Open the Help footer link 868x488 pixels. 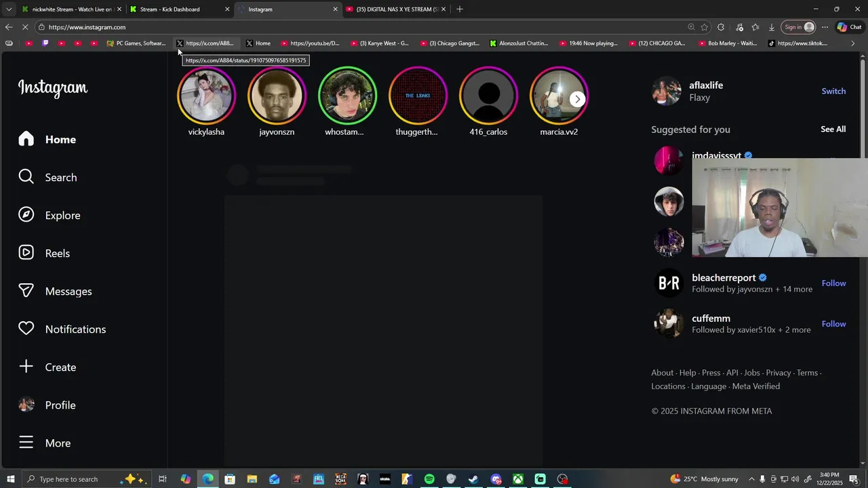pyautogui.click(x=688, y=373)
